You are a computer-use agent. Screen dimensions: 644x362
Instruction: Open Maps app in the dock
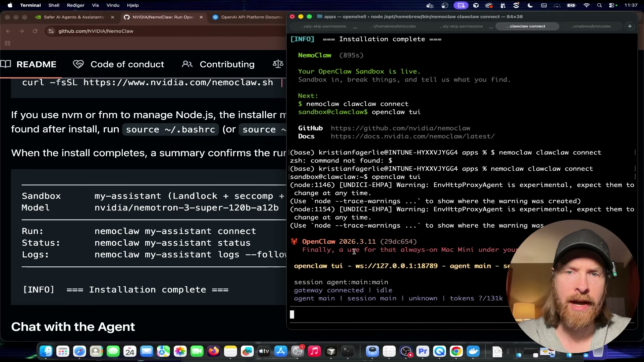coord(163,351)
